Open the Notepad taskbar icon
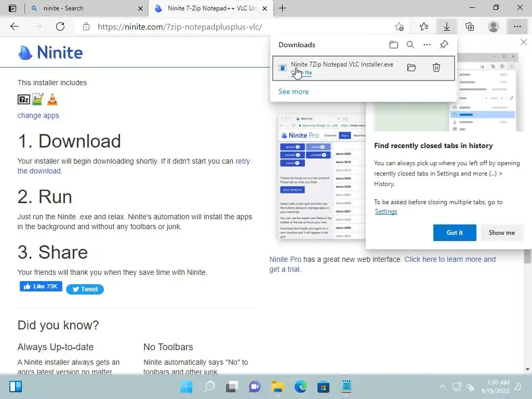 click(x=346, y=387)
